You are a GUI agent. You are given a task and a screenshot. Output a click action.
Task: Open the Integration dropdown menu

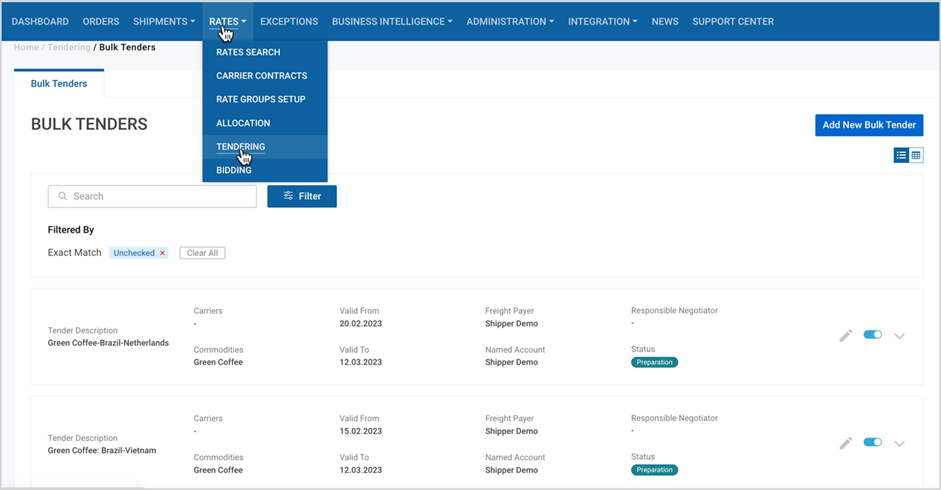603,22
